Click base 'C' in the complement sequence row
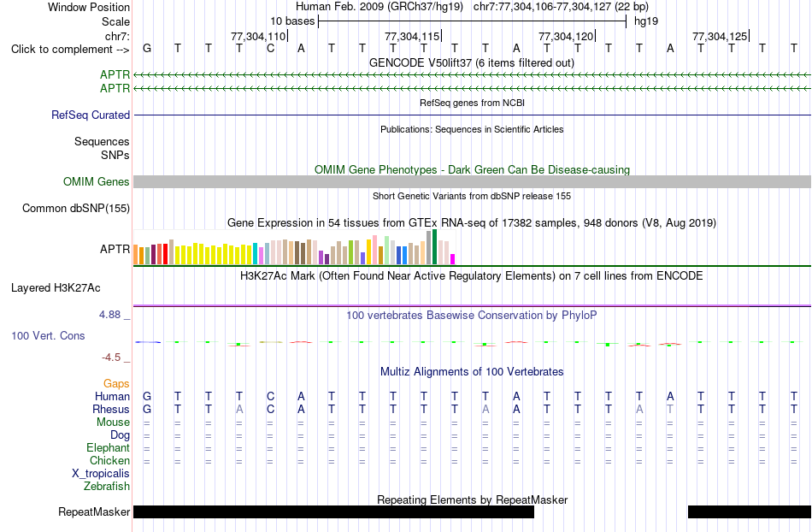This screenshot has height=532, width=812. 270,49
